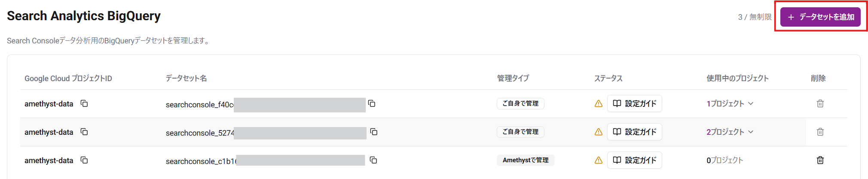Copy the searchconsole_c1b1 dataset name
868x179 pixels.
click(x=373, y=160)
